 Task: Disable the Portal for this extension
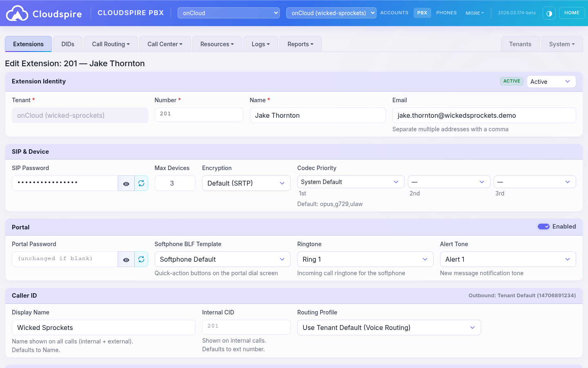(x=544, y=226)
